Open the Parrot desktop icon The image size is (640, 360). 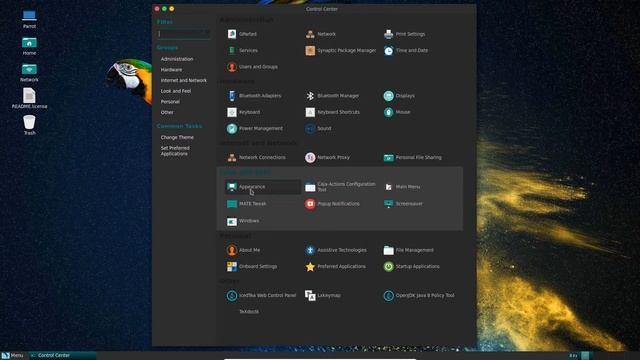click(x=29, y=19)
